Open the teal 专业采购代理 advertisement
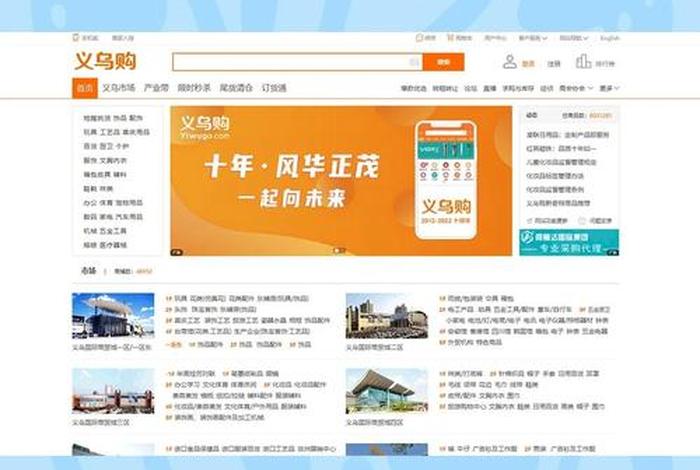The image size is (700, 470). click(x=569, y=242)
